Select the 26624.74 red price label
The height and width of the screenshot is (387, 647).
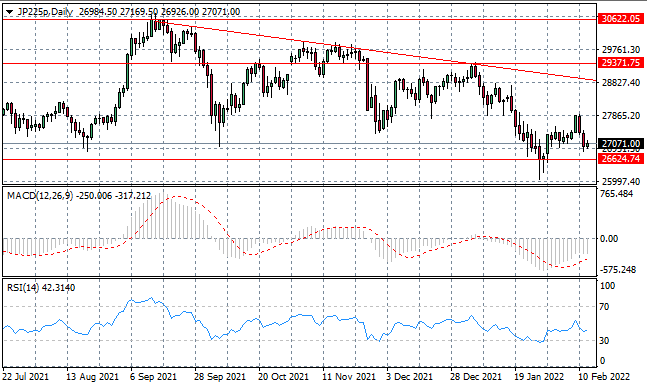point(621,159)
